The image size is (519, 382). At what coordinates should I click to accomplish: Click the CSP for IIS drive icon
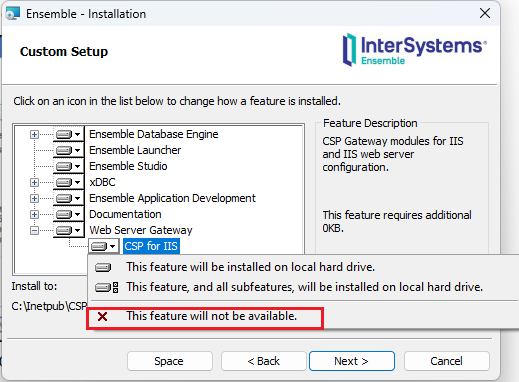point(103,246)
